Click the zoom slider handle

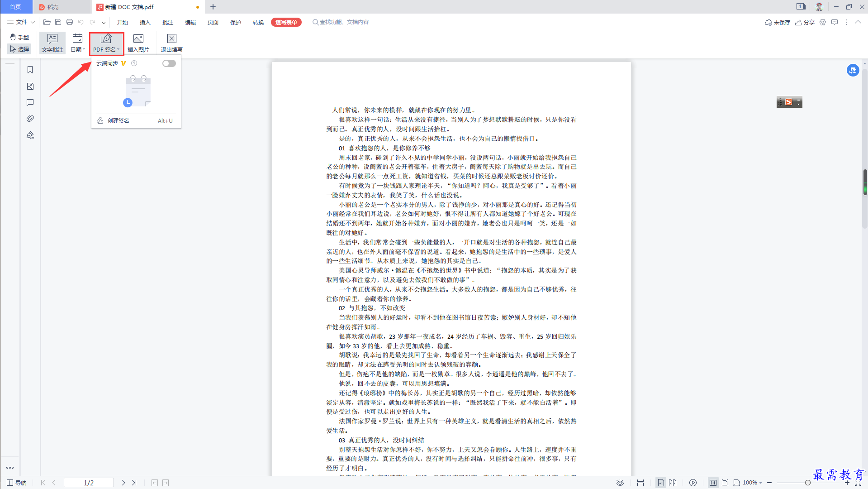(808, 483)
